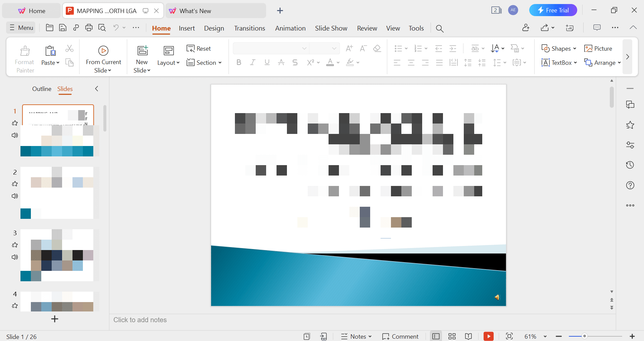Open the slide sorter view in status bar
Image resolution: width=644 pixels, height=341 pixels.
[x=452, y=336]
